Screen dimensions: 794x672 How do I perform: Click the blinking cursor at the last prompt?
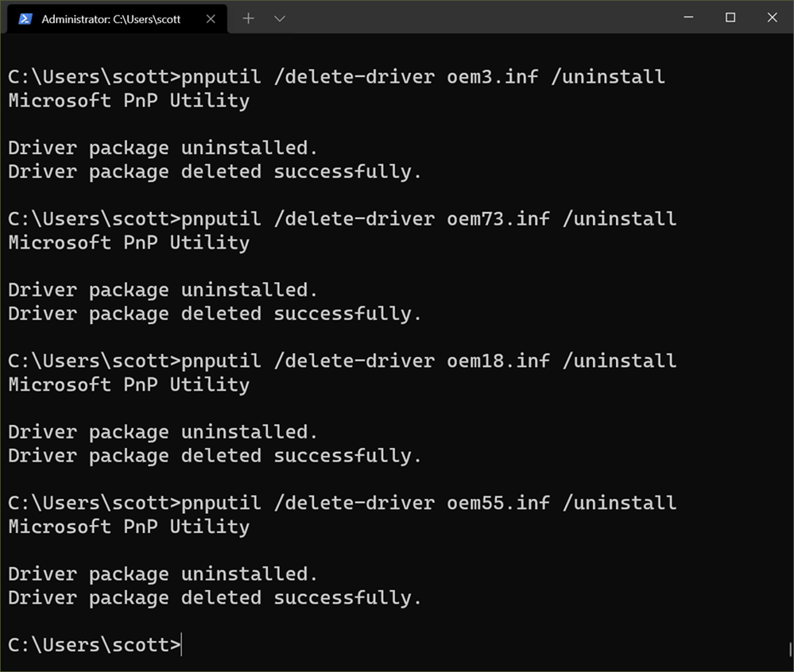181,645
